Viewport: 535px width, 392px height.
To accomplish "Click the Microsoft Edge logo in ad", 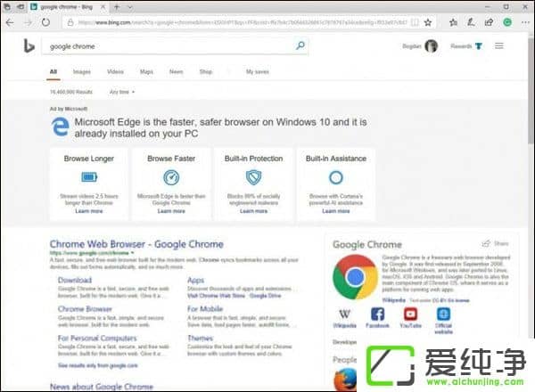I will pos(60,127).
